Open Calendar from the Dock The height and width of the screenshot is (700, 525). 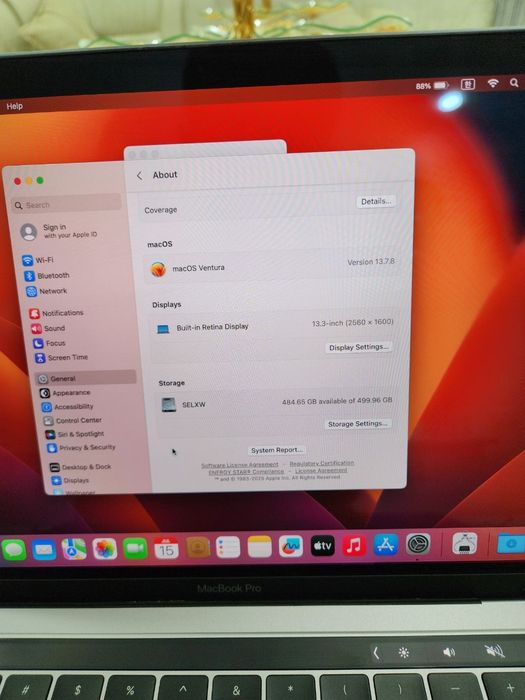[166, 548]
